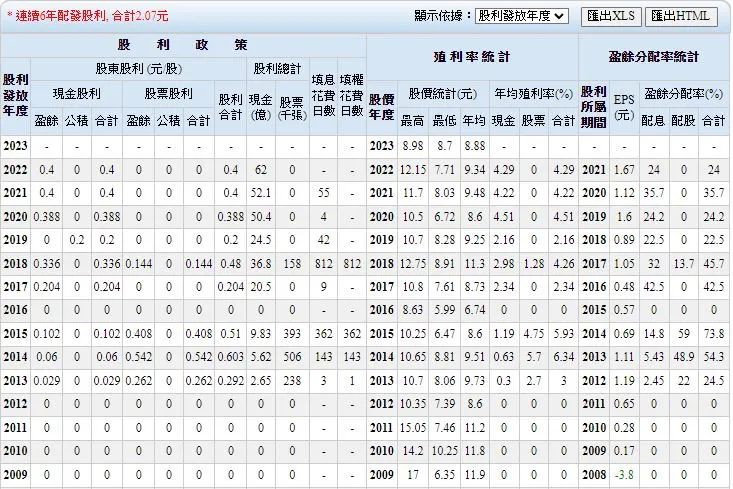Viewport: 733px width, 489px height.
Task: Click the 股票股利 sub-header
Action: point(168,93)
